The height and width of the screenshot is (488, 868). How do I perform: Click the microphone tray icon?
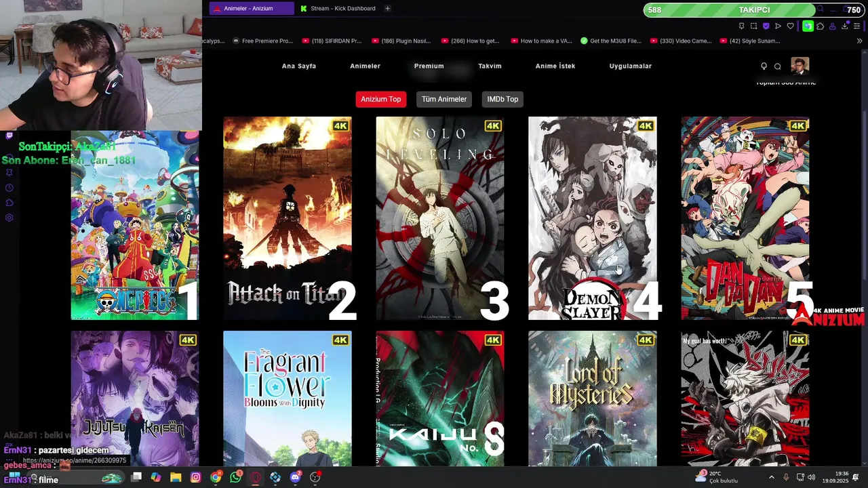coord(786,477)
